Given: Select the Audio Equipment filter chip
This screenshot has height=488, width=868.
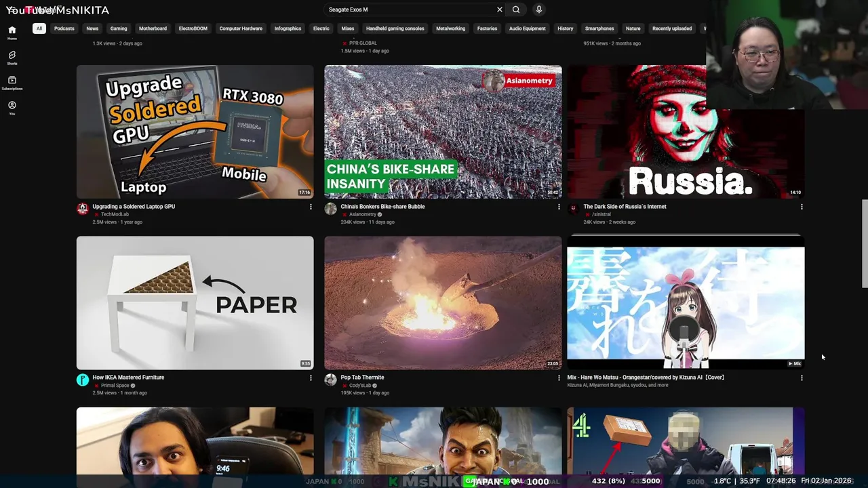Looking at the screenshot, I should click(x=528, y=28).
